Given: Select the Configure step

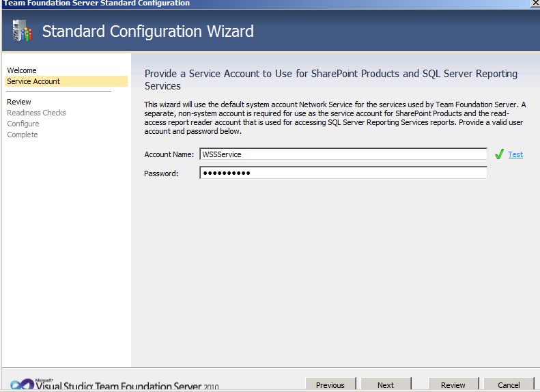Looking at the screenshot, I should 23,124.
